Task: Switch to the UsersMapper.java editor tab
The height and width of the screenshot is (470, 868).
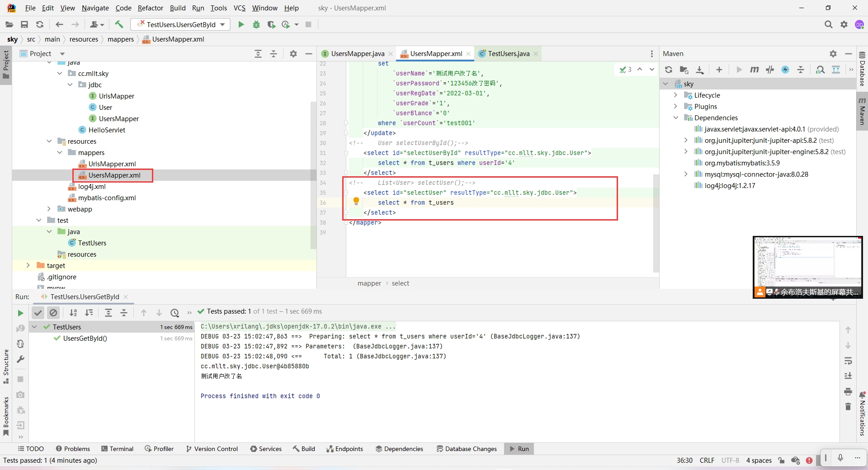Action: (357, 54)
